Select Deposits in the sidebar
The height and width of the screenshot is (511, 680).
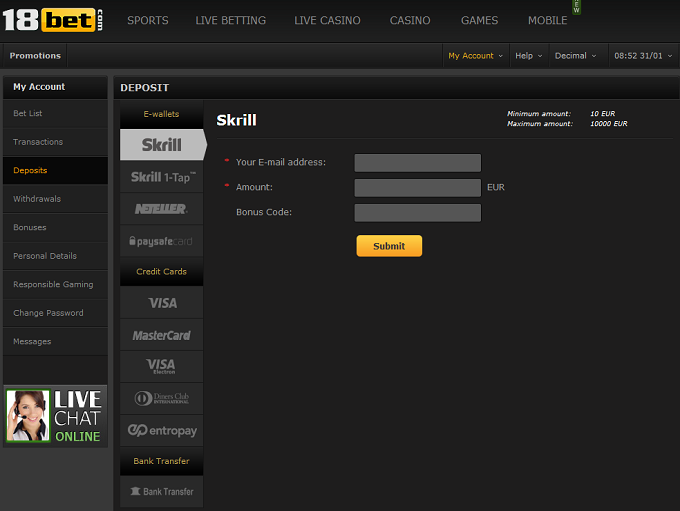coord(56,170)
